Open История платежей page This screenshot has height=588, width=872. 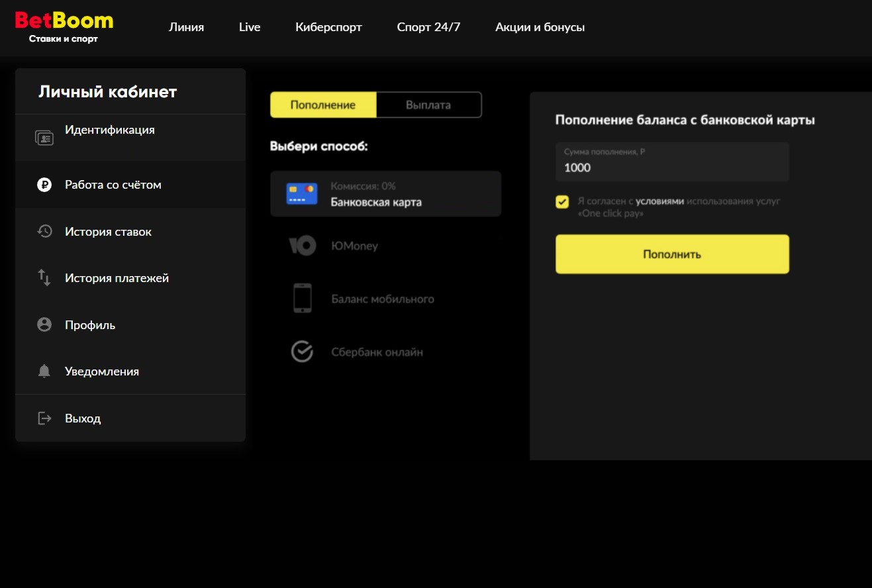tap(130, 278)
